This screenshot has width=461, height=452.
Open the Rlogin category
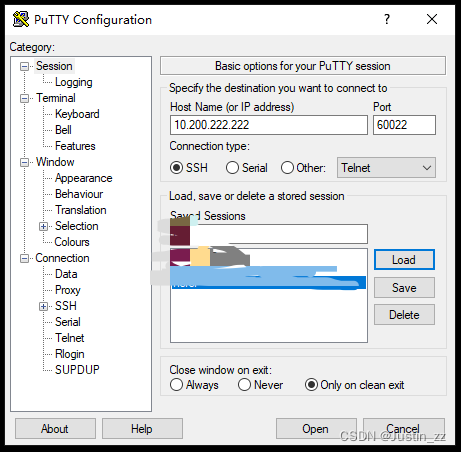70,354
